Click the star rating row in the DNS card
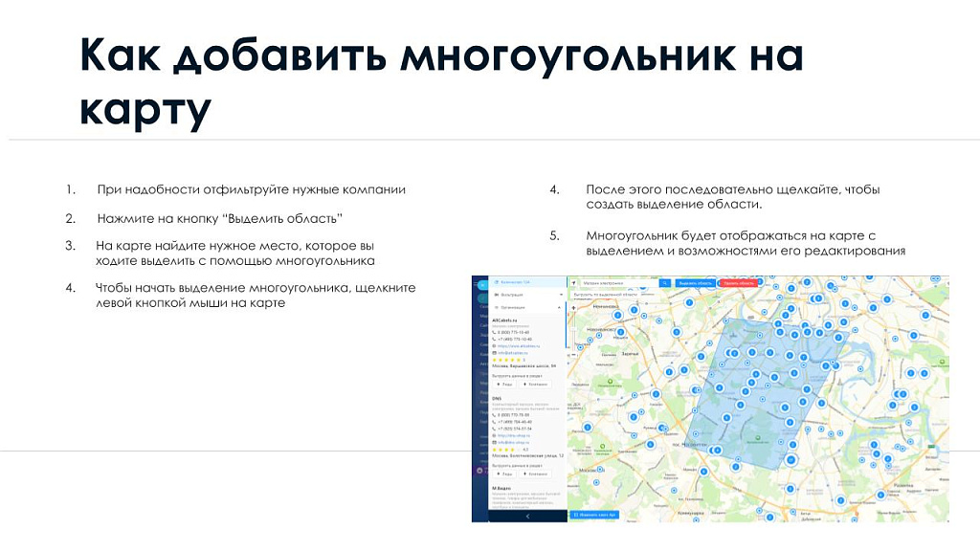 click(x=501, y=450)
